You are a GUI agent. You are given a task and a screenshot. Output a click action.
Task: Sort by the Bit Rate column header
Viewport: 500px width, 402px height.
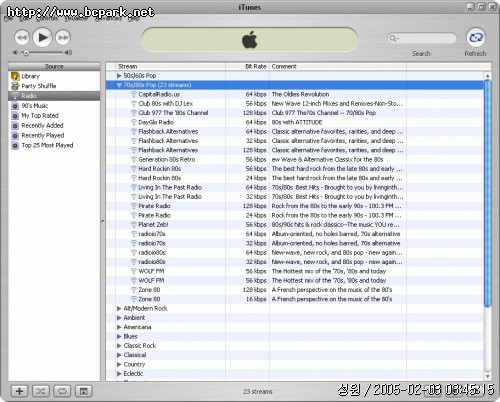point(247,66)
